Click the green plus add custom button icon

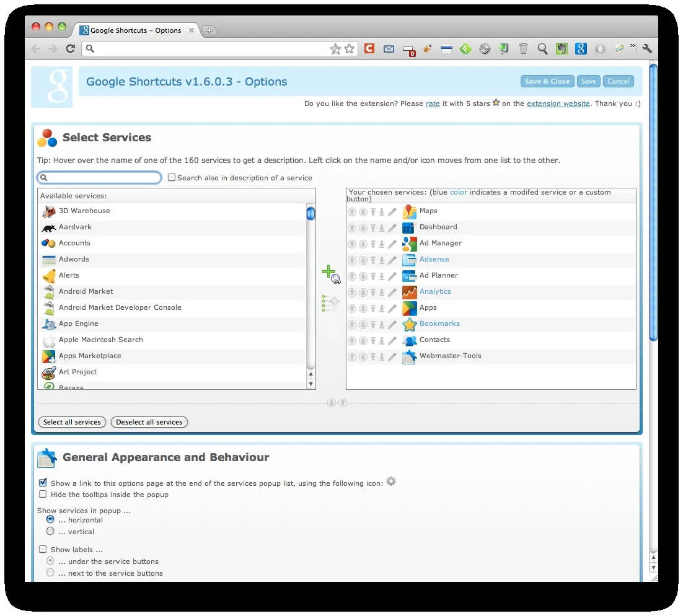pyautogui.click(x=331, y=275)
